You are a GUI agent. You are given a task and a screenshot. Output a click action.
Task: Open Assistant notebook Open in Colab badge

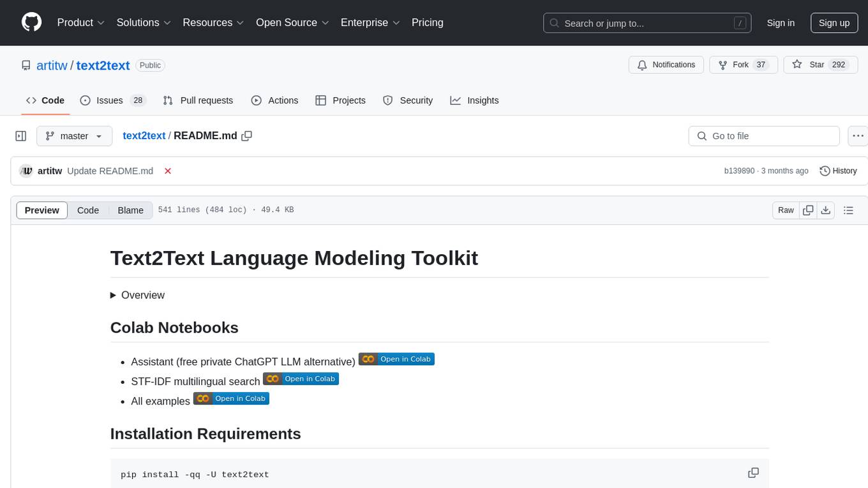pos(396,359)
